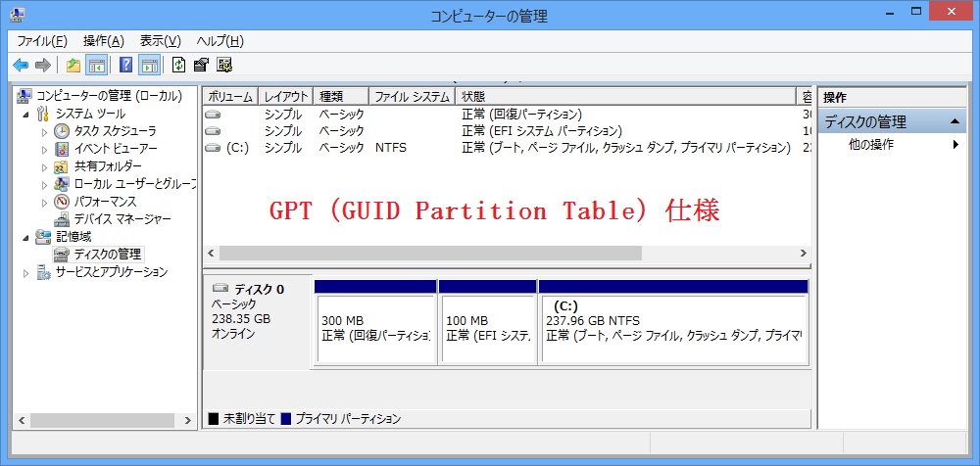Select the 237.96 GB NTFS (C:) partition block

[673, 322]
